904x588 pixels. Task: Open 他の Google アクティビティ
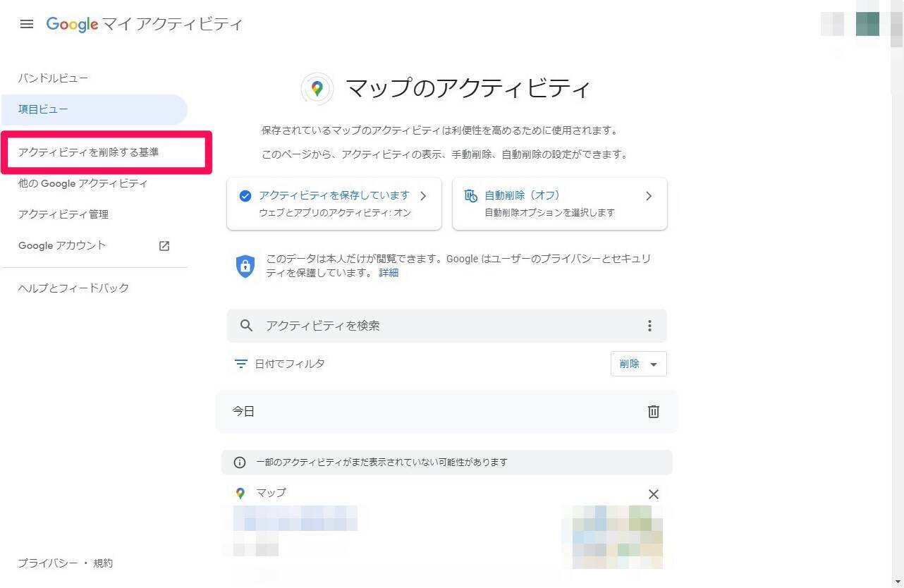point(83,183)
